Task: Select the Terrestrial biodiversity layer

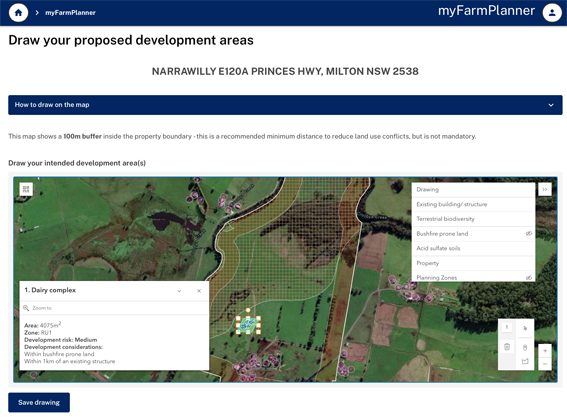Action: (x=473, y=219)
